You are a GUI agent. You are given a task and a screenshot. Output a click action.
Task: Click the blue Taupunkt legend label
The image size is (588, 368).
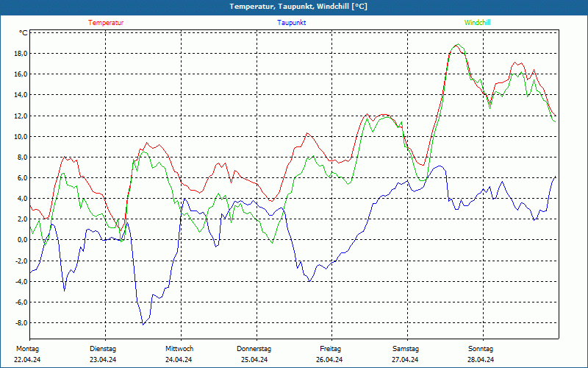[291, 23]
